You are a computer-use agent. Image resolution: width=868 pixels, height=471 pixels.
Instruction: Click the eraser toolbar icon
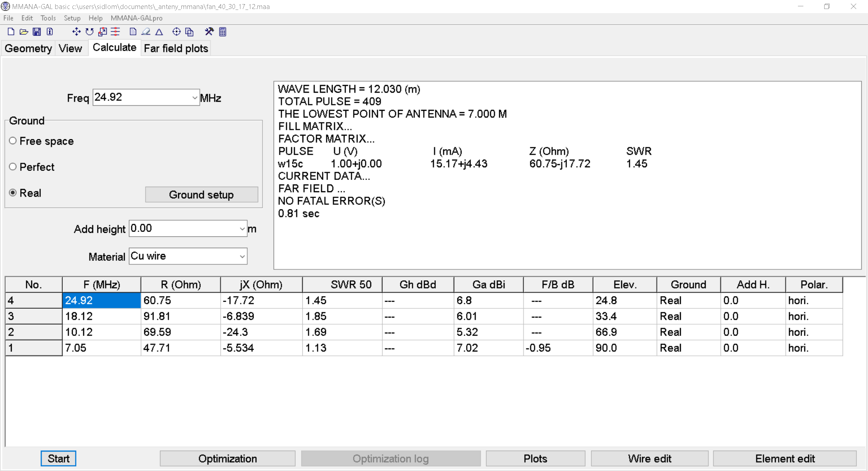point(146,32)
